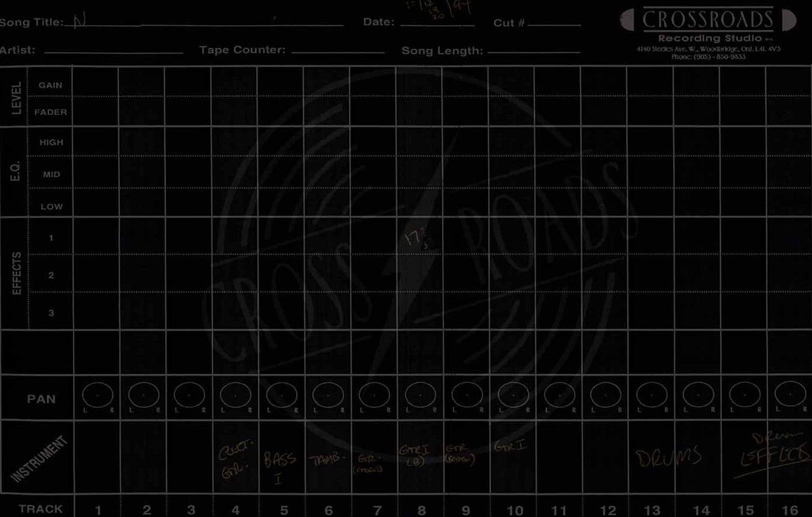
Task: Select the pan dial for track 8
Action: [x=420, y=395]
